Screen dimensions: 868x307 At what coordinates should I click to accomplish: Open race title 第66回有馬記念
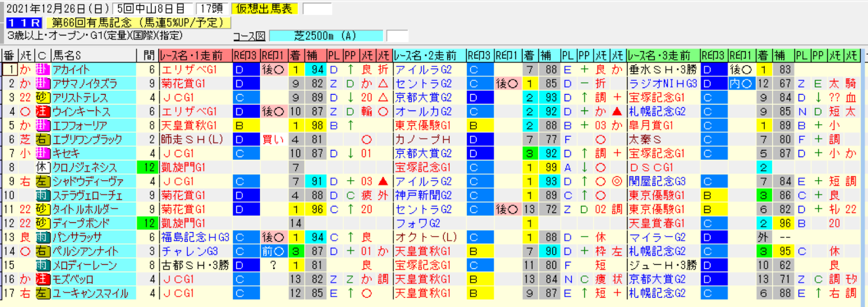[x=139, y=22]
